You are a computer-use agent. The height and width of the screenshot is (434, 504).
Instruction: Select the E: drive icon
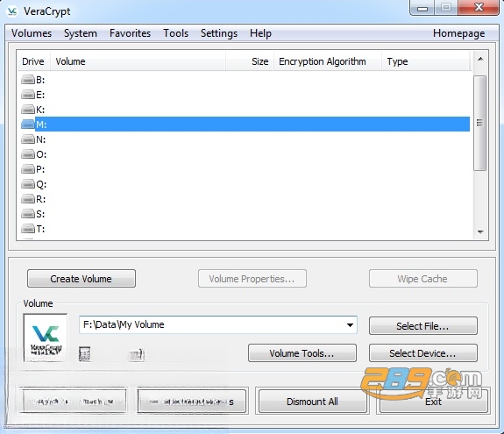[28, 95]
